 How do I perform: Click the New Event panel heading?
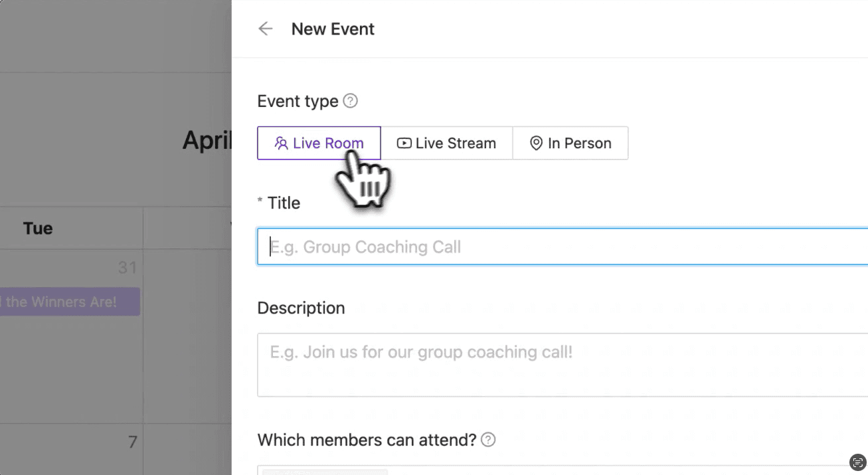coord(333,29)
